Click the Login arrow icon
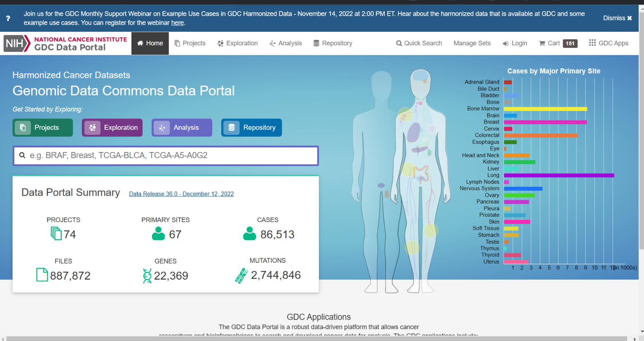644x341 pixels. pos(505,44)
